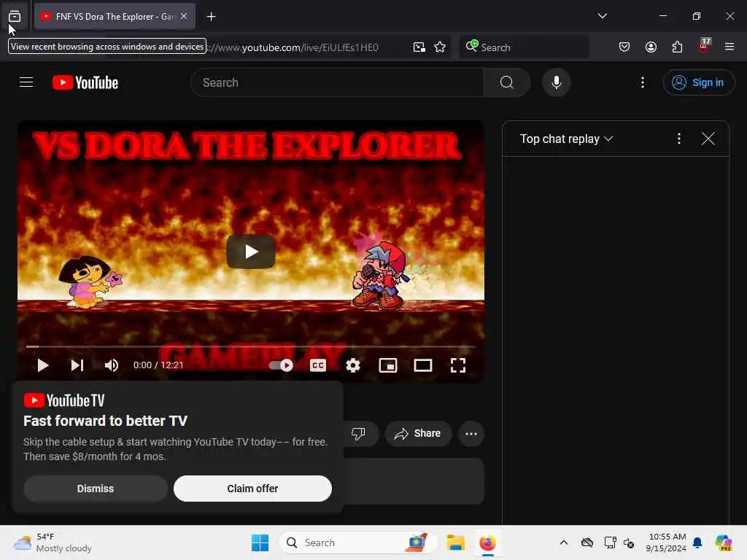
Task: Play the video using the center play button
Action: pyautogui.click(x=251, y=252)
